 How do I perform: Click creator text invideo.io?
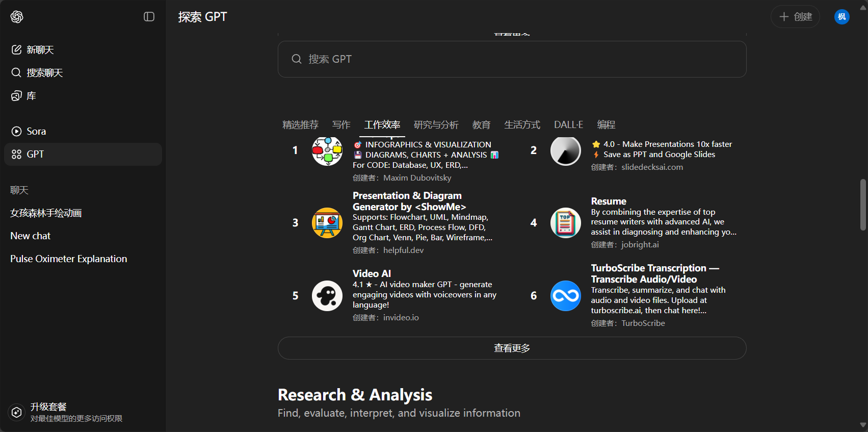[401, 318]
